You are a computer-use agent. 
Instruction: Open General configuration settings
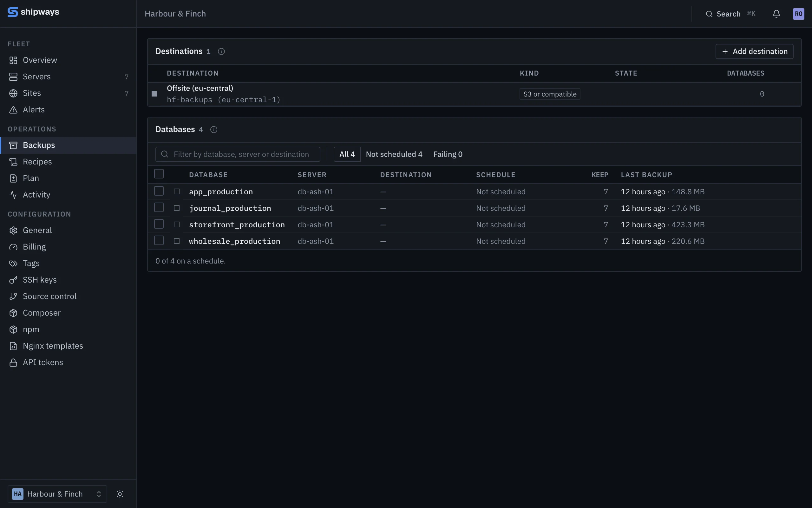68,230
